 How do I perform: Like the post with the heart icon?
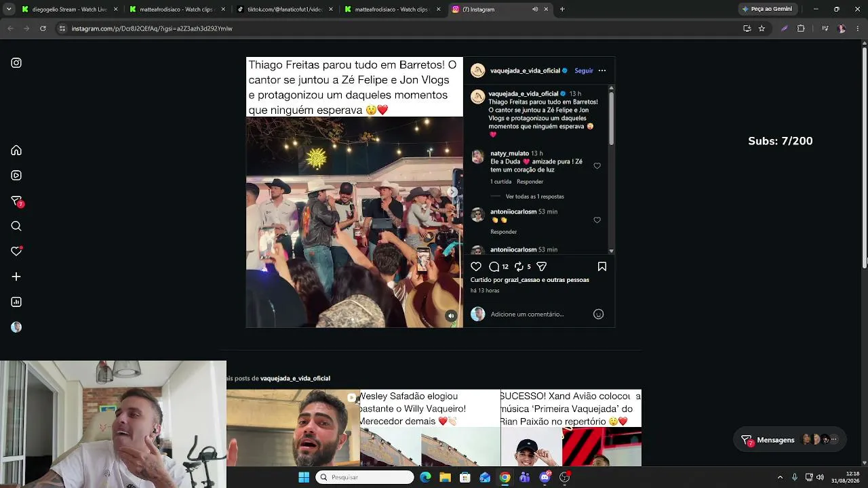click(x=476, y=266)
